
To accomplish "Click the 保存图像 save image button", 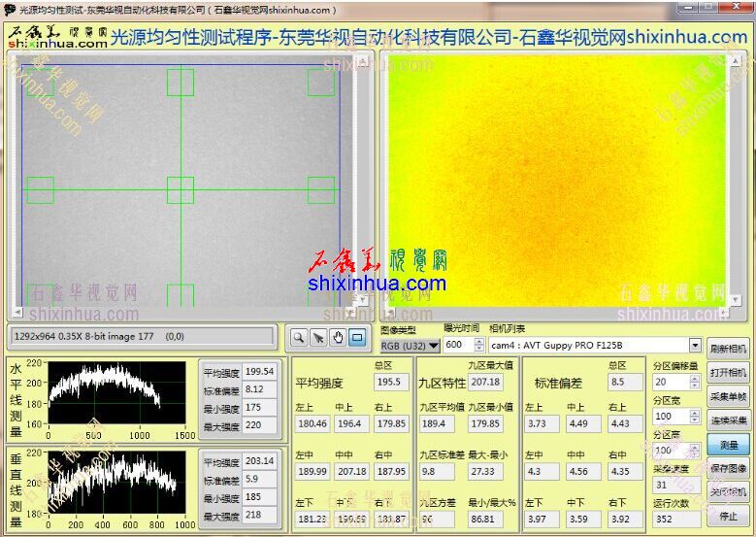I will click(728, 469).
